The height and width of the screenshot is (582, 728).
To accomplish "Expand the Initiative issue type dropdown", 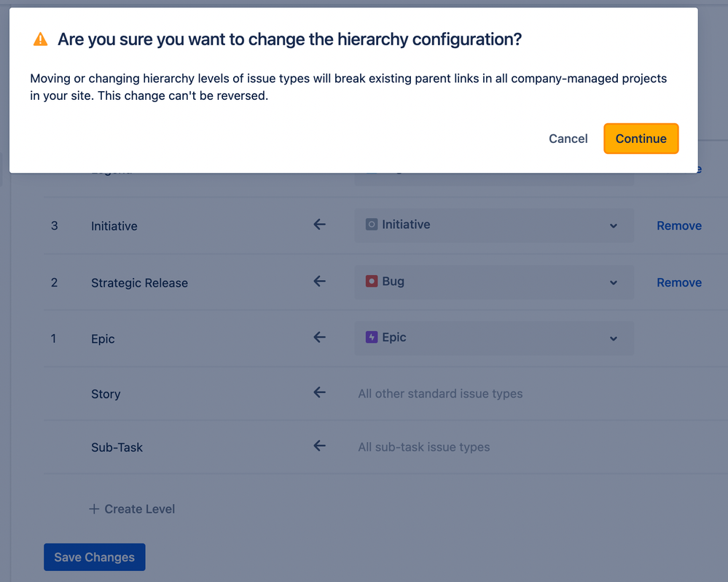I will tap(613, 225).
